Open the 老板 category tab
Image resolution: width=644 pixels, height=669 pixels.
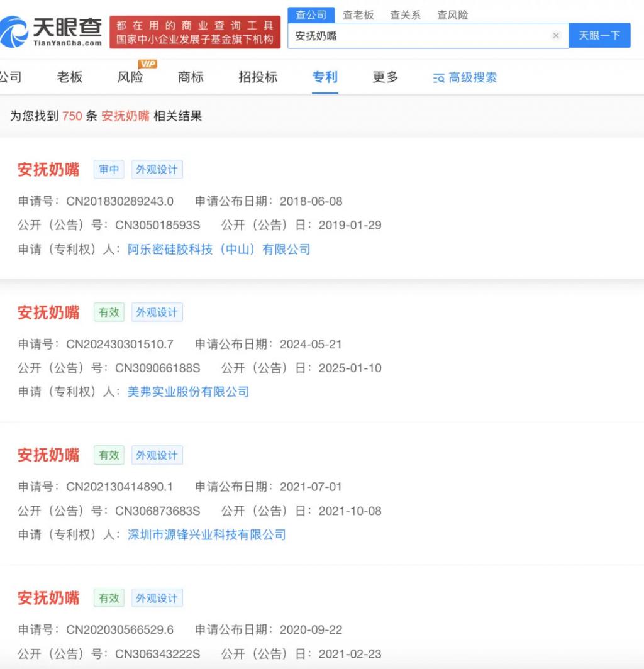[x=70, y=77]
